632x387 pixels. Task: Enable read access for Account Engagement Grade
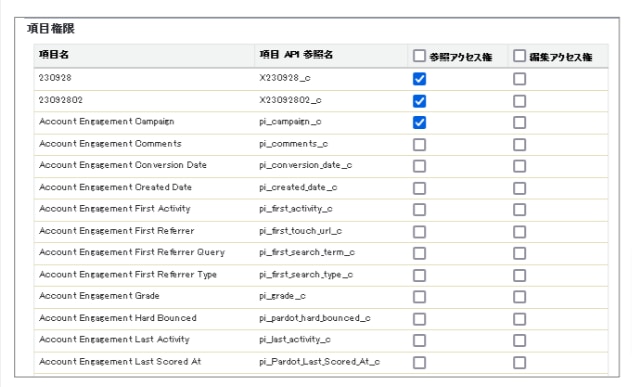click(x=419, y=297)
